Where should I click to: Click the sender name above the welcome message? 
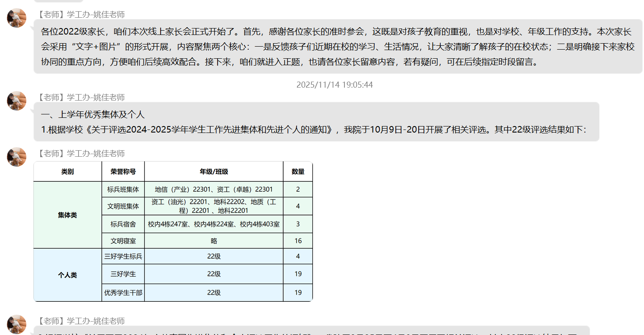tap(81, 14)
